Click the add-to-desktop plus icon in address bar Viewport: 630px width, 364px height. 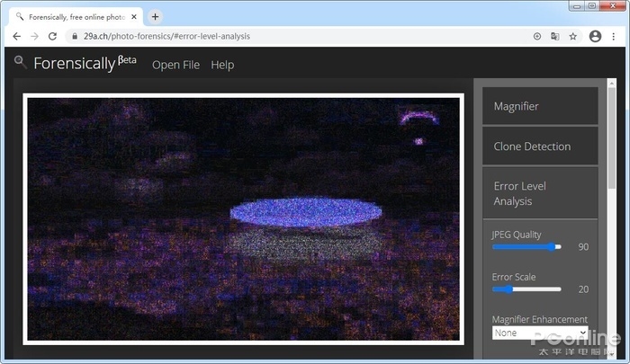click(537, 36)
